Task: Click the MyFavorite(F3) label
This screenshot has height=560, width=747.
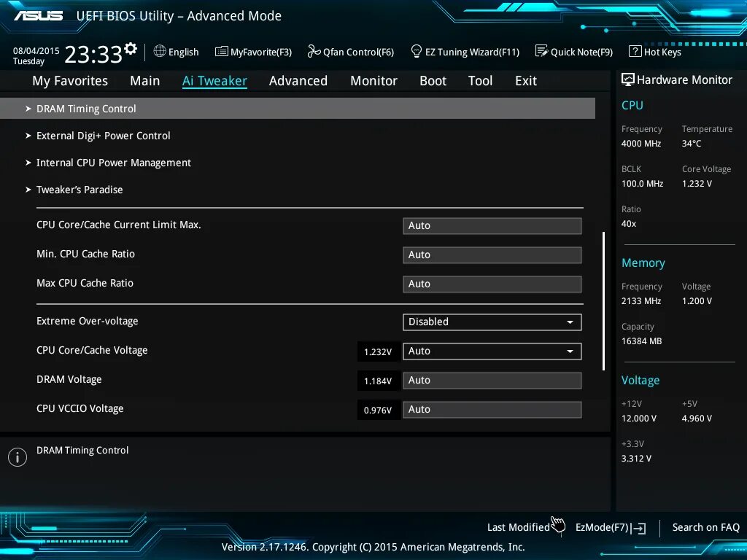Action: point(261,52)
